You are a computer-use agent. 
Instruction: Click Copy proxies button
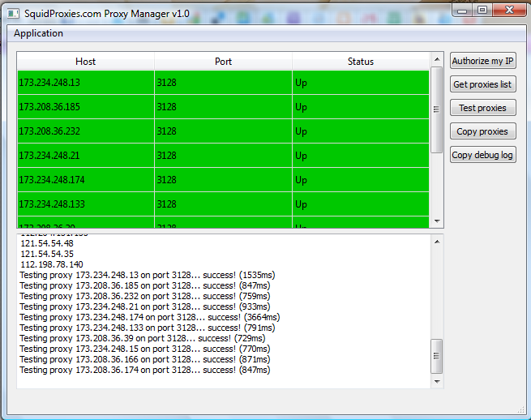click(483, 131)
